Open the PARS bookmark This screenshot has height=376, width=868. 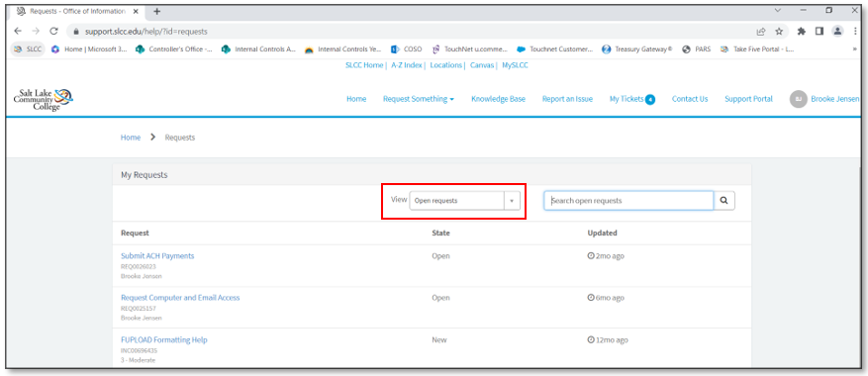(697, 48)
